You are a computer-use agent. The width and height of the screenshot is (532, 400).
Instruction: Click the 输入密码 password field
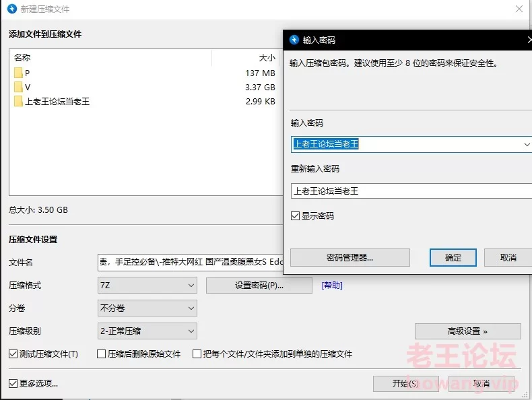[411, 145]
